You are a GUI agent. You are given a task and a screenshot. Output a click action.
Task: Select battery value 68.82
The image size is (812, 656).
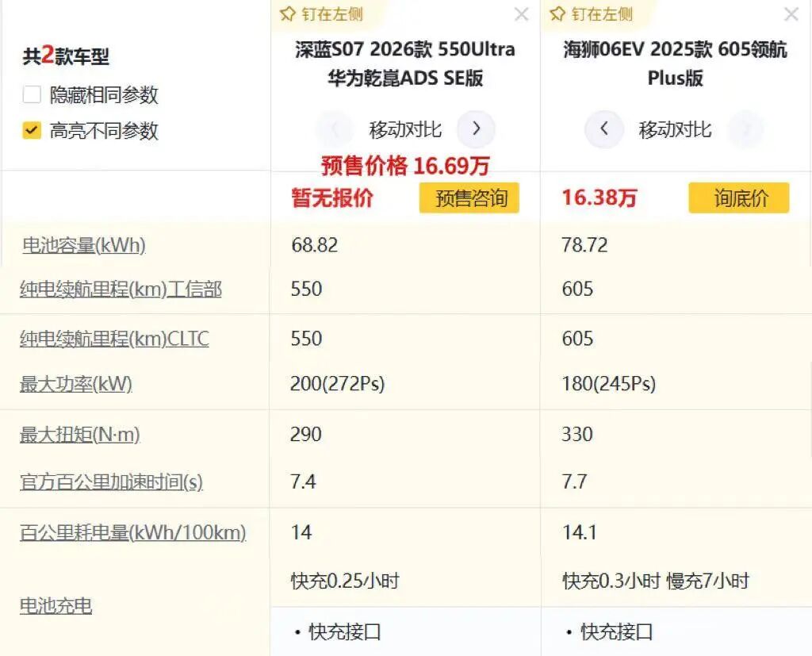(314, 245)
